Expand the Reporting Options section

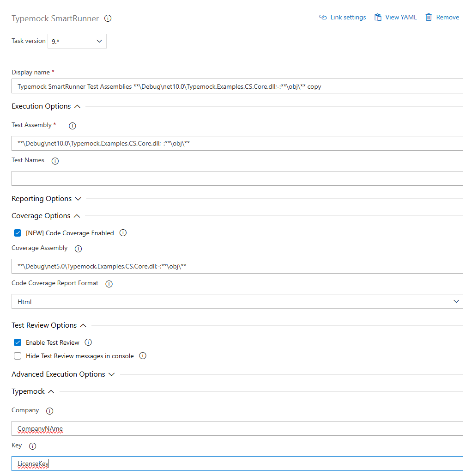point(46,199)
